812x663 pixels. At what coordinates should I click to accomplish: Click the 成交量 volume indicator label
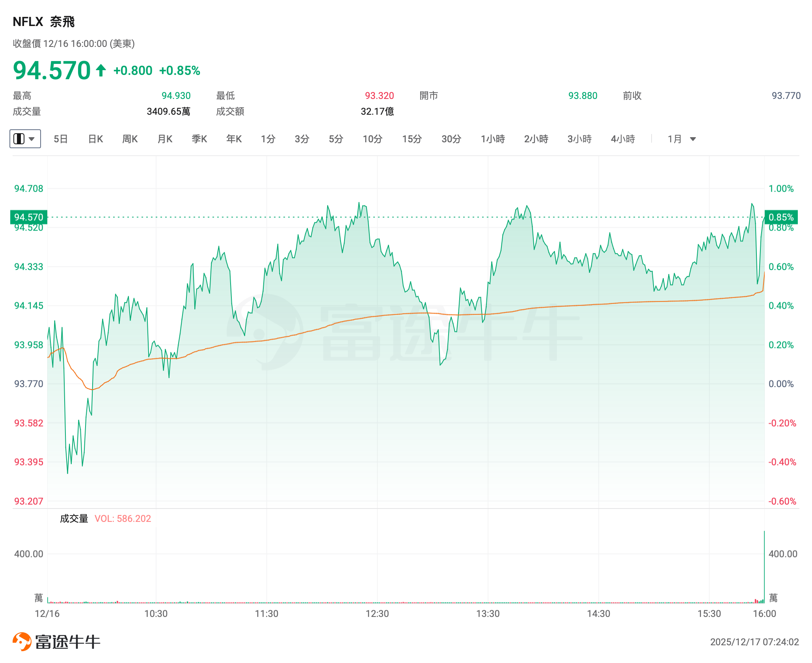click(74, 519)
